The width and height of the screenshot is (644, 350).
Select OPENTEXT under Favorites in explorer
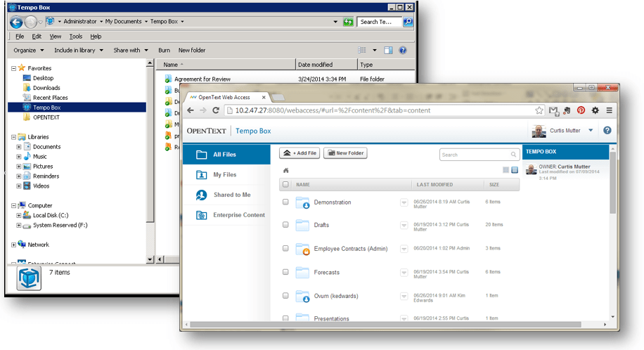pyautogui.click(x=46, y=117)
